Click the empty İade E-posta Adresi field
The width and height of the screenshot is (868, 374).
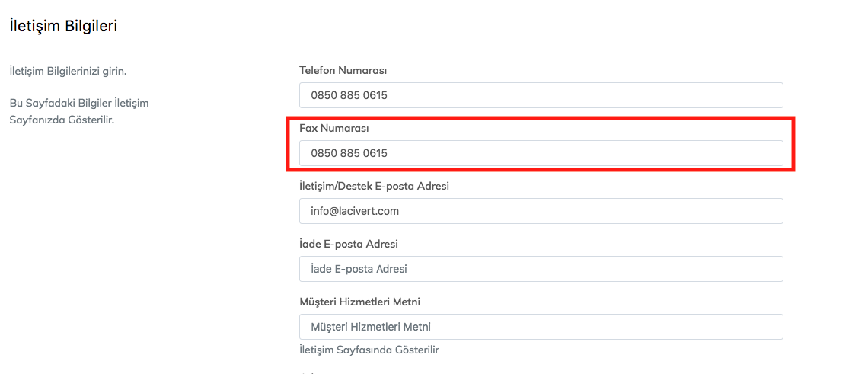[541, 269]
